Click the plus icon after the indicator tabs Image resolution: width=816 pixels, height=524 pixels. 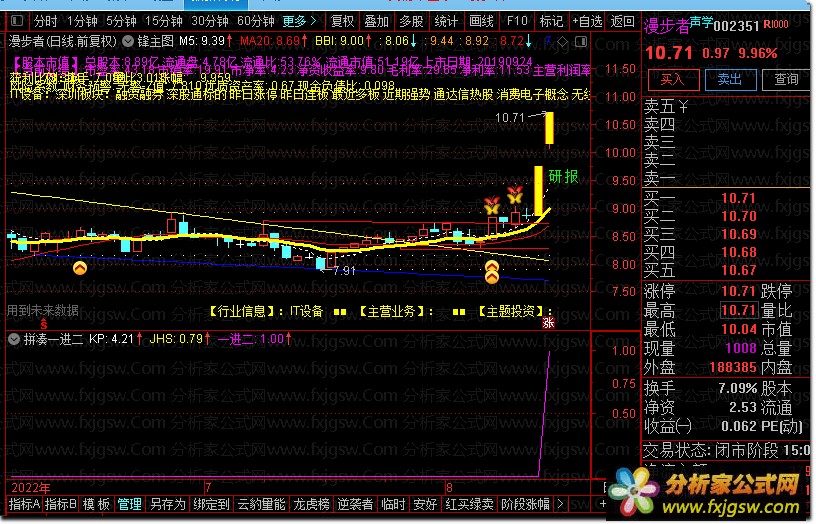(603, 504)
